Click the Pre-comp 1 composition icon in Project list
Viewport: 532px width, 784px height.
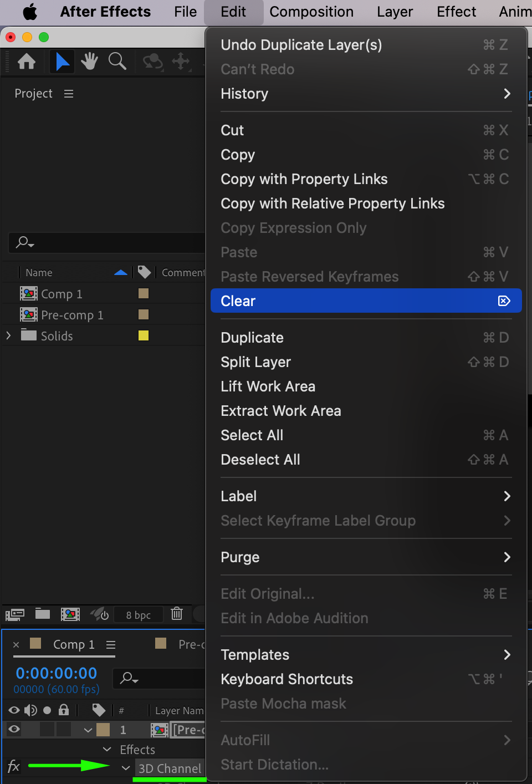point(29,314)
